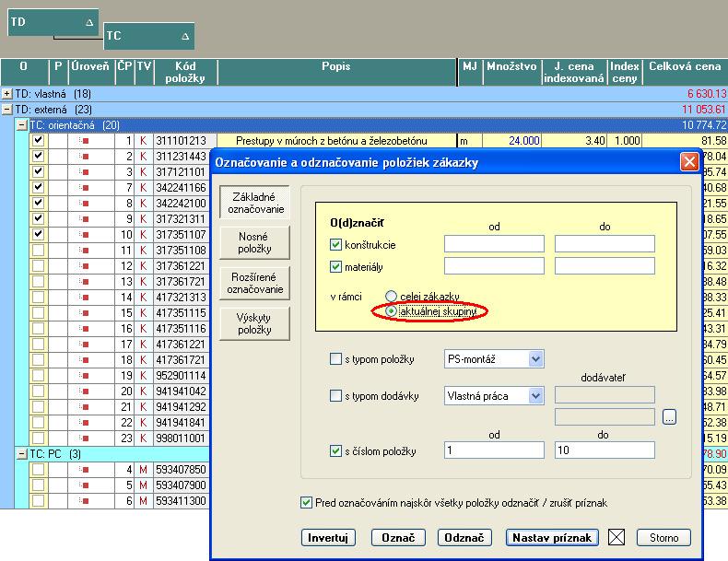728x561 pixels.
Task: Click the Úroveň column header
Action: [x=90, y=72]
